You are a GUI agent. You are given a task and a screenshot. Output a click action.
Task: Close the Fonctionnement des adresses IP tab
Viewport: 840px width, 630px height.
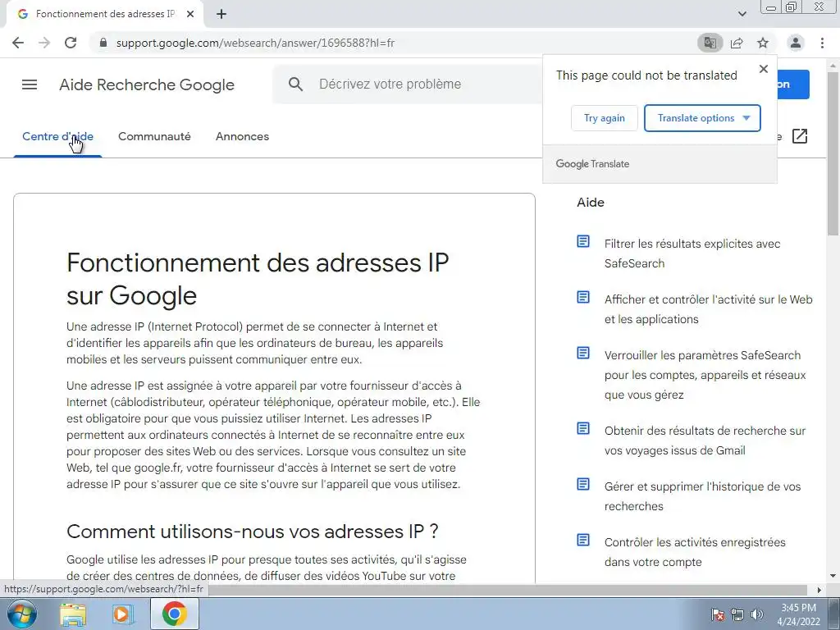(x=189, y=14)
